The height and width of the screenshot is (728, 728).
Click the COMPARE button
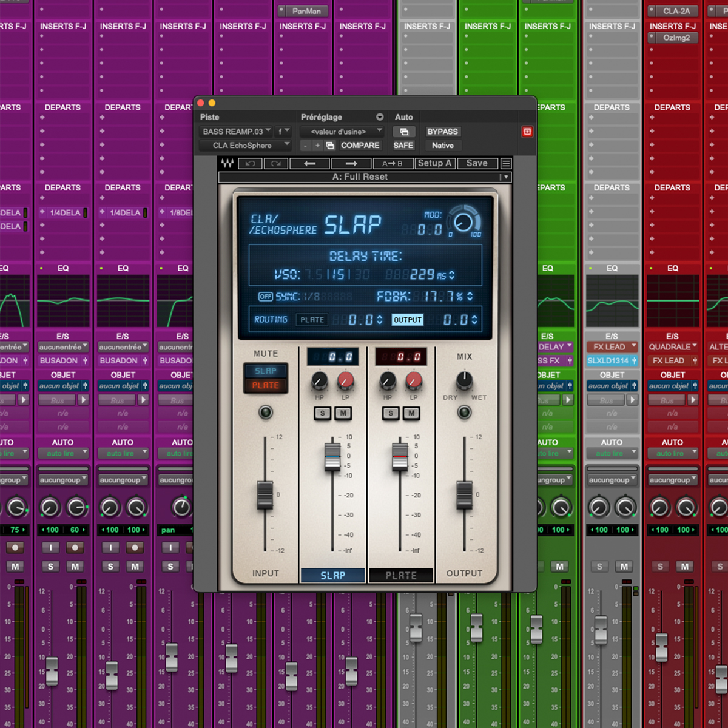pos(360,146)
